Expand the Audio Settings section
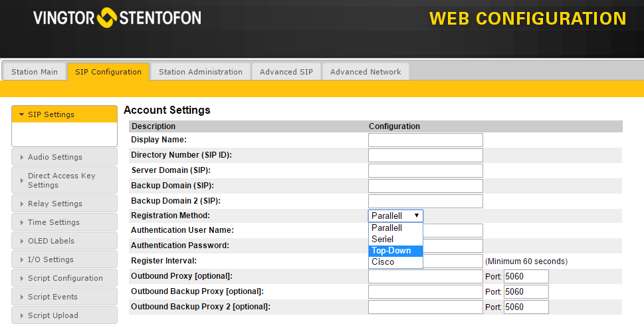Image resolution: width=644 pixels, height=332 pixels. pos(64,157)
